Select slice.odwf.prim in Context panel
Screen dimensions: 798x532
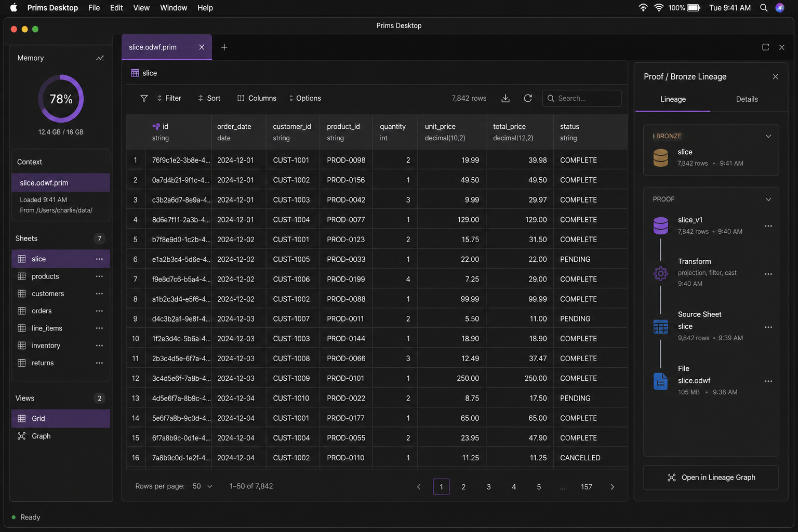[61, 183]
